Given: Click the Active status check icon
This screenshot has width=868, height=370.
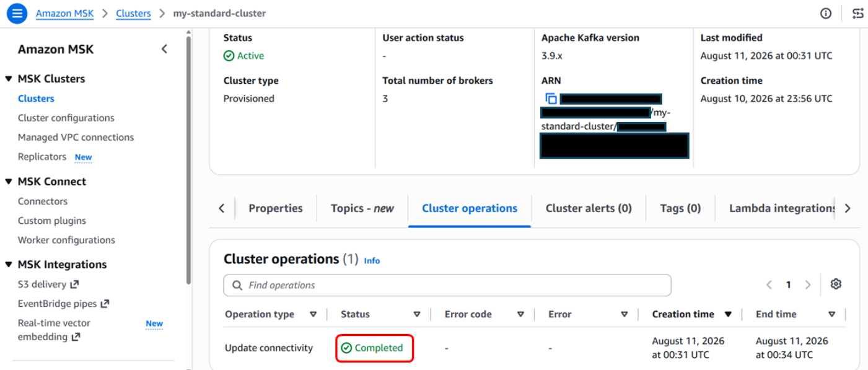Looking at the screenshot, I should tap(229, 56).
